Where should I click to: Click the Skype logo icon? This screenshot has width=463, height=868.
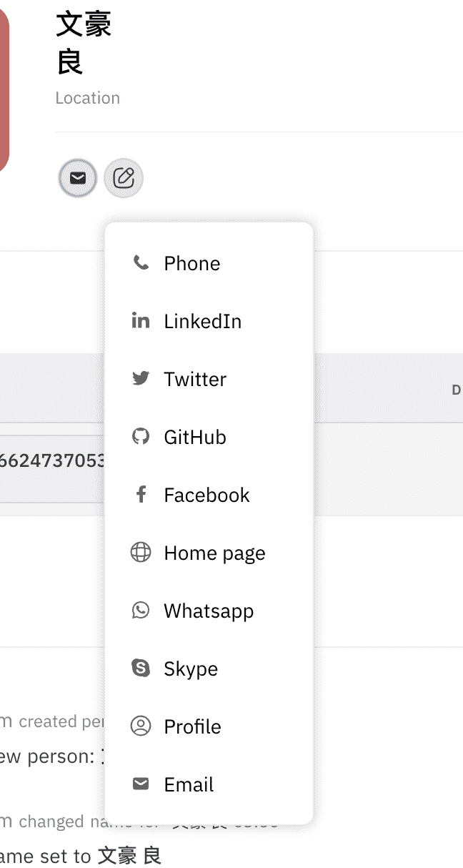[141, 669]
